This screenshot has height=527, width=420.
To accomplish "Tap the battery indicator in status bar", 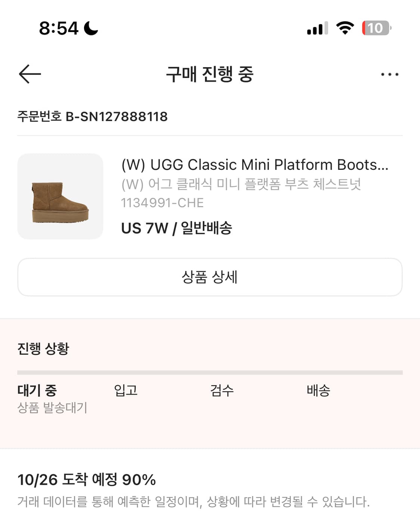I will [x=376, y=28].
